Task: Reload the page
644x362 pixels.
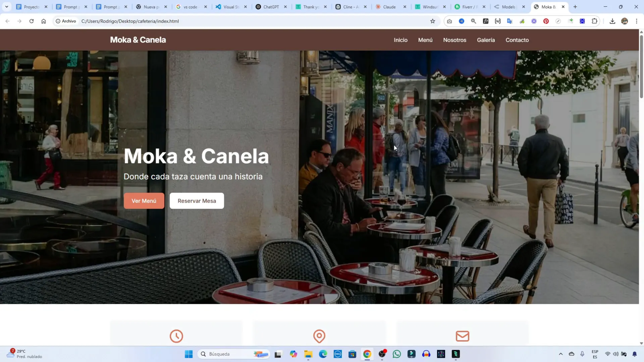Action: click(31, 21)
